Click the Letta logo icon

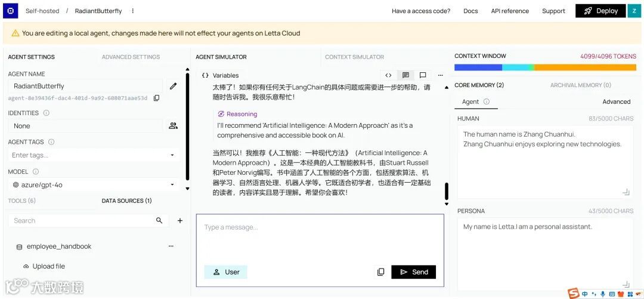[x=11, y=11]
